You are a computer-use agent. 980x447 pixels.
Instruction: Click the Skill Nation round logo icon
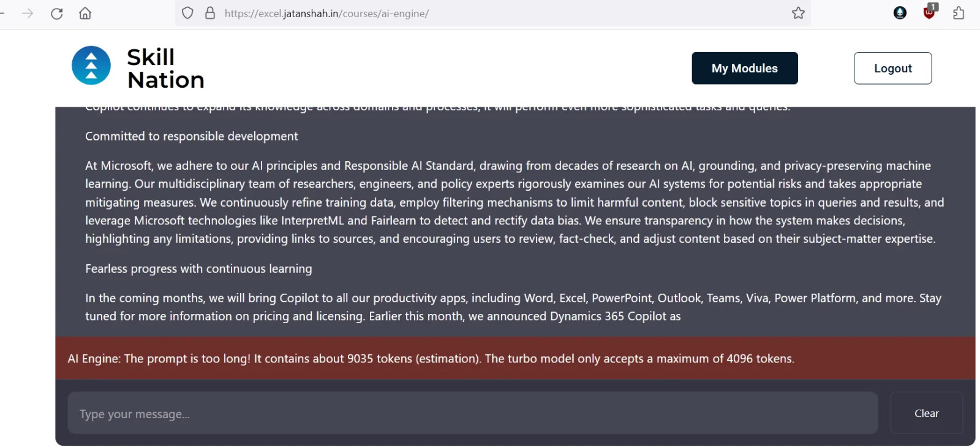tap(91, 66)
